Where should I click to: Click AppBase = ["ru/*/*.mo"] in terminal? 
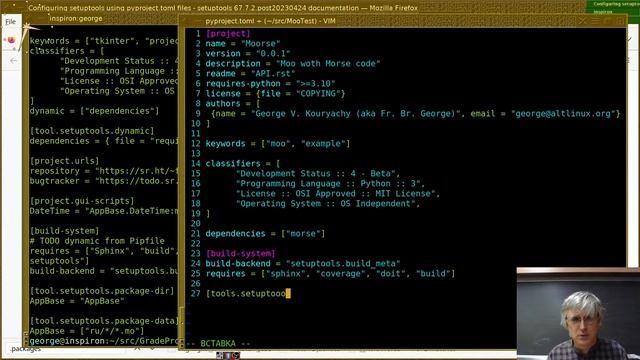[x=87, y=331]
